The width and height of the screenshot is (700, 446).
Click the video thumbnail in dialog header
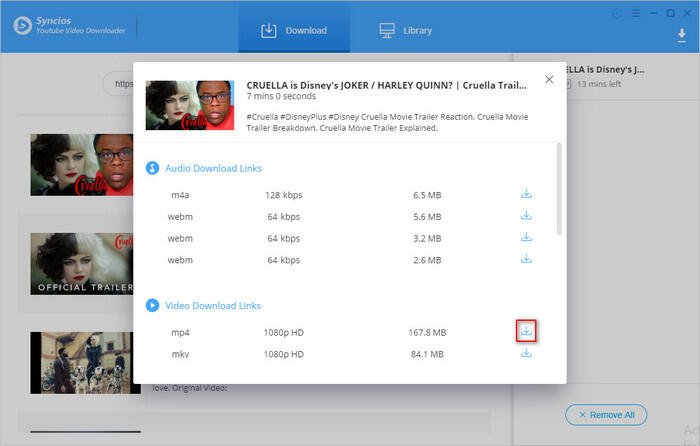[x=190, y=105]
